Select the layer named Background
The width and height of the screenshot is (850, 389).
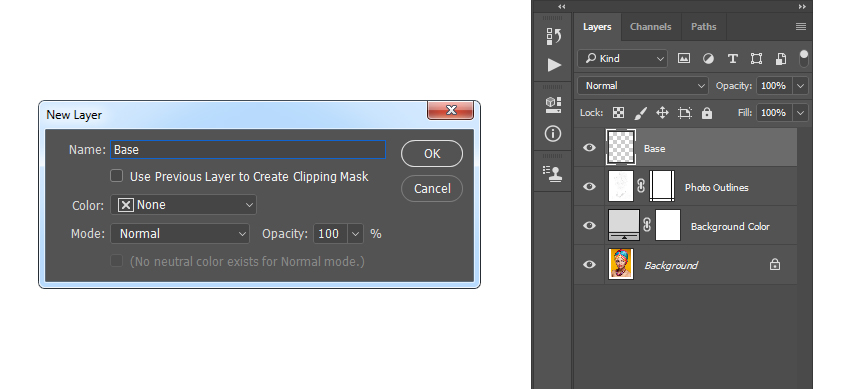click(671, 265)
